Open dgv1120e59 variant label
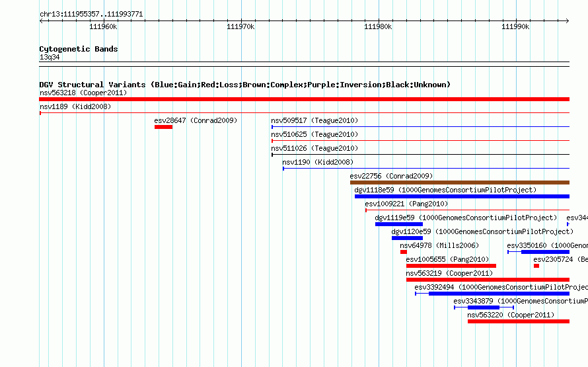 [482, 231]
